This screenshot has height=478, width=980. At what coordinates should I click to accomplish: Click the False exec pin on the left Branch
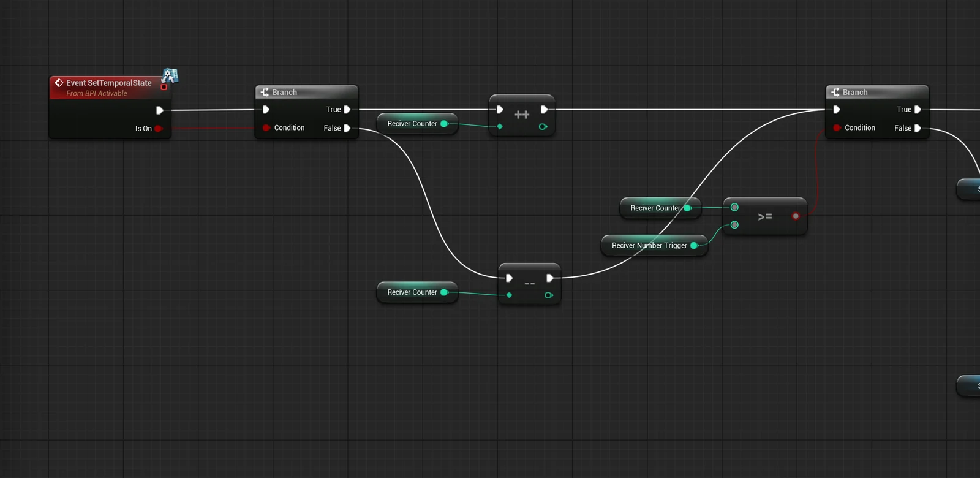point(347,128)
